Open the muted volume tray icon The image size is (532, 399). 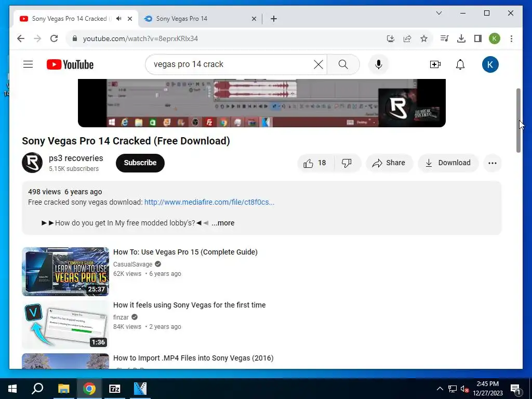pos(464,389)
